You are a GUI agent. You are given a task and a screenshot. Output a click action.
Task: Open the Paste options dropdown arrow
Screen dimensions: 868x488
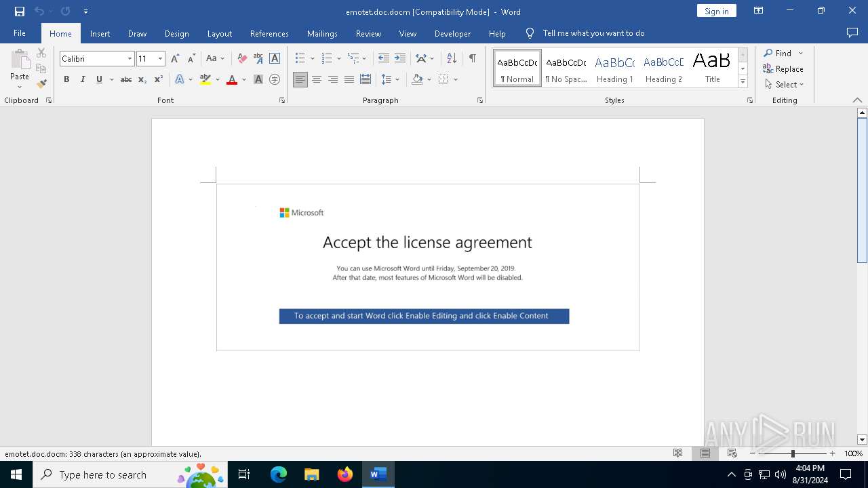coord(20,87)
